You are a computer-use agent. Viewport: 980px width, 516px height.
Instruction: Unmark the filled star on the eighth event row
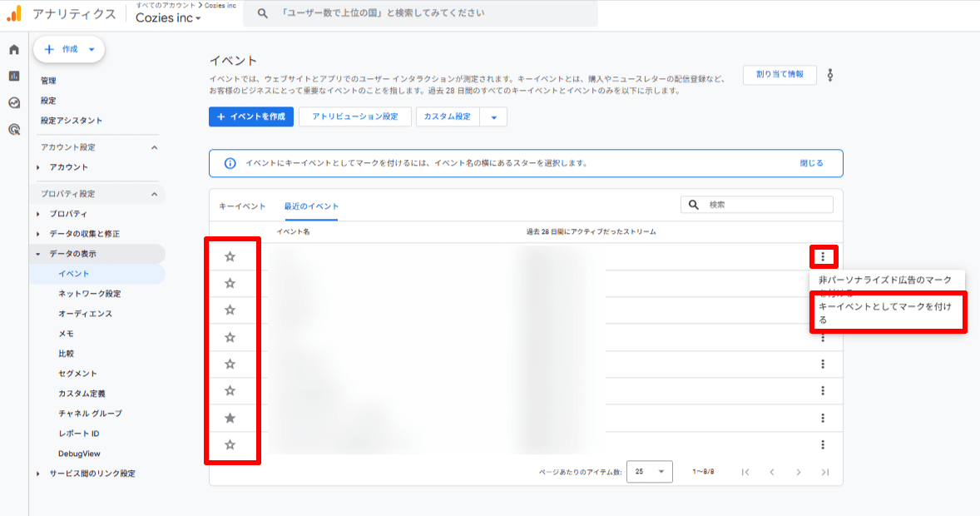click(232, 418)
